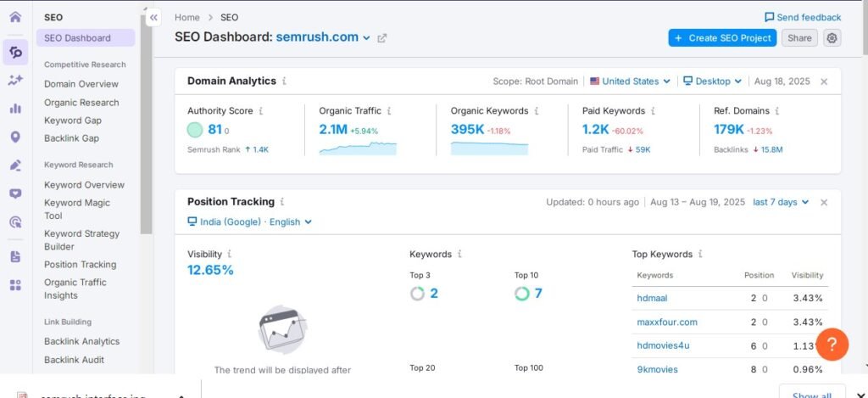Click the sidebar vertical scrollbar
The image size is (868, 398).
[x=146, y=124]
